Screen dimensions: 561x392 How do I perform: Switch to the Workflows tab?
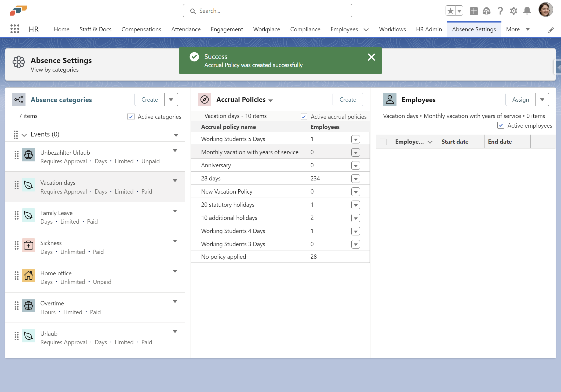pos(392,29)
